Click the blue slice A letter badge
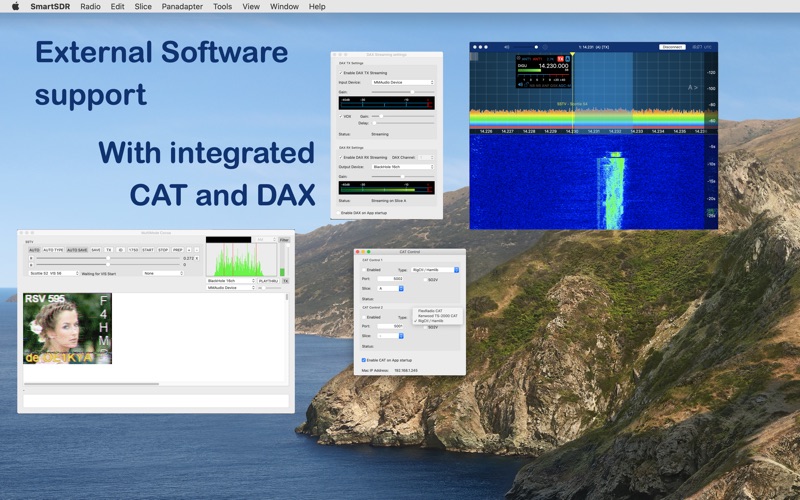800x500 pixels. (567, 59)
